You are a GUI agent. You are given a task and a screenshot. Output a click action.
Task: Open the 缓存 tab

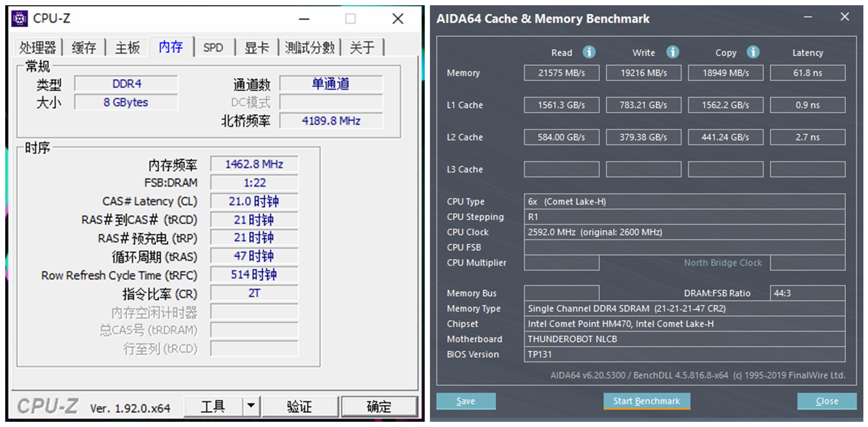click(84, 47)
